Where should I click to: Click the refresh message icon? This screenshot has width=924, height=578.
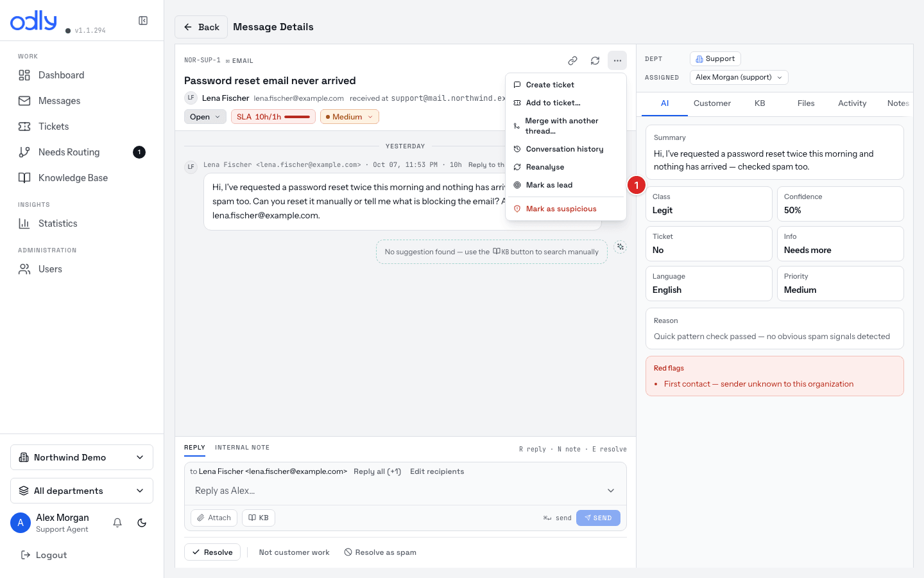click(x=595, y=60)
